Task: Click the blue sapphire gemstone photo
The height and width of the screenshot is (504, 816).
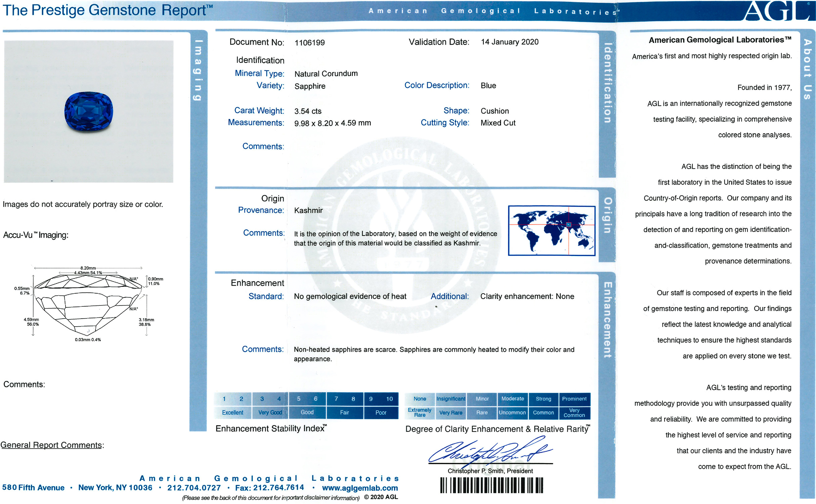Action: click(89, 112)
